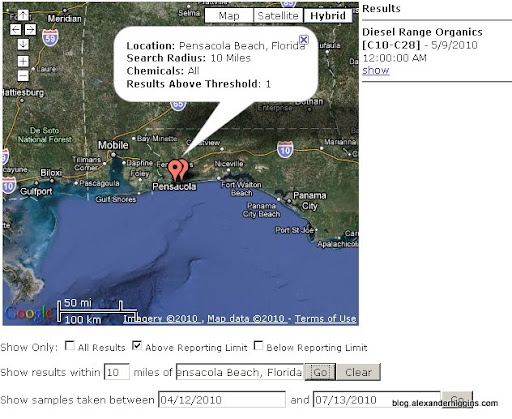Image resolution: width=512 pixels, height=419 pixels.
Task: Click the Pensacola Beach location field
Action: click(240, 372)
